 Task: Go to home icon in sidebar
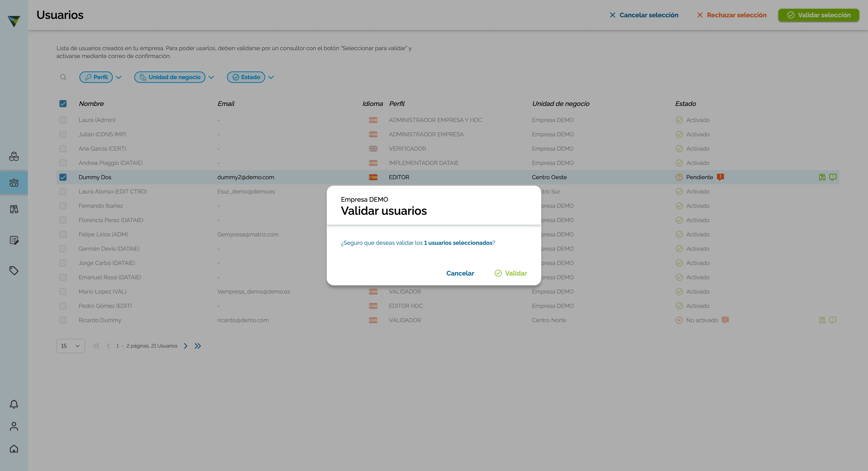[14, 448]
